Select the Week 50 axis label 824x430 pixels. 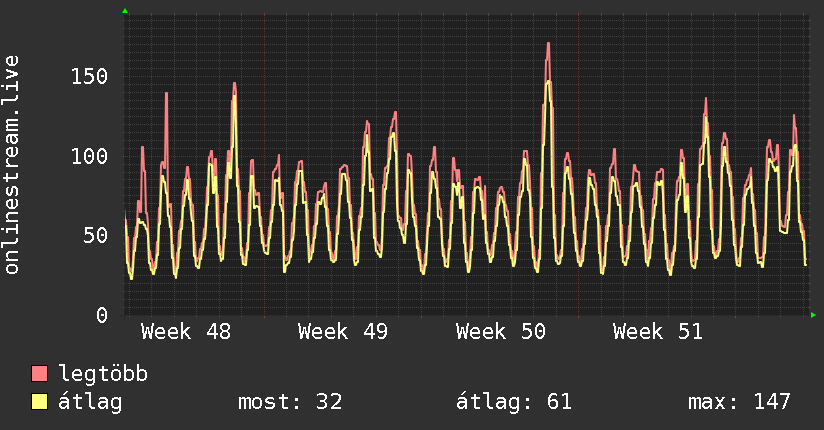(x=501, y=332)
